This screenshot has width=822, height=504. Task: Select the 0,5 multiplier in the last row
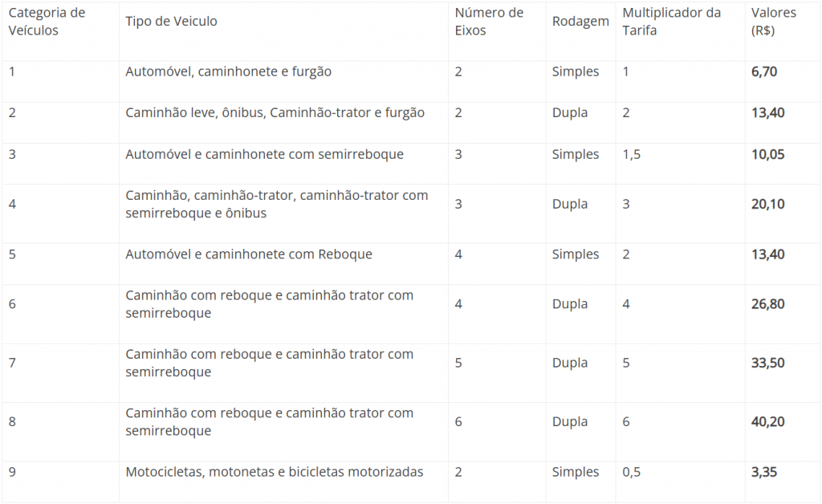632,472
